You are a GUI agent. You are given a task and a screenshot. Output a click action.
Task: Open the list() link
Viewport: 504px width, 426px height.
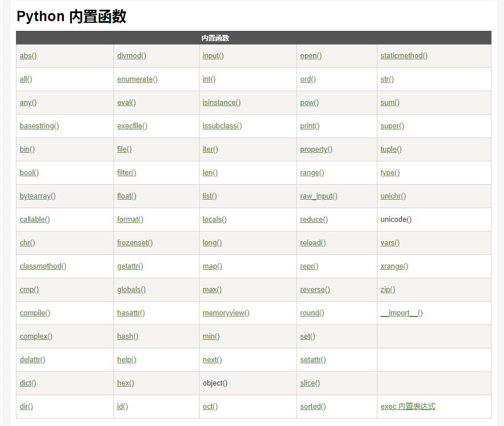210,196
